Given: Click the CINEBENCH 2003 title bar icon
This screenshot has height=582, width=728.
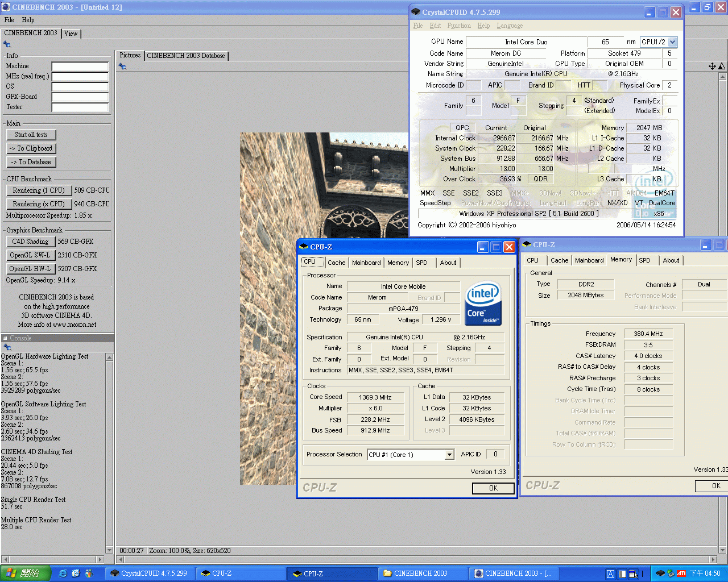Looking at the screenshot, I should click(x=6, y=7).
